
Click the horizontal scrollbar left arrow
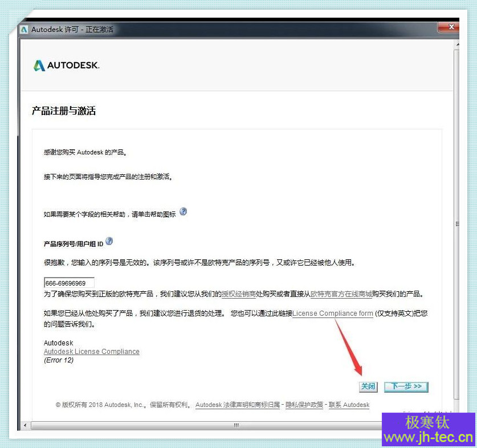tap(25, 425)
